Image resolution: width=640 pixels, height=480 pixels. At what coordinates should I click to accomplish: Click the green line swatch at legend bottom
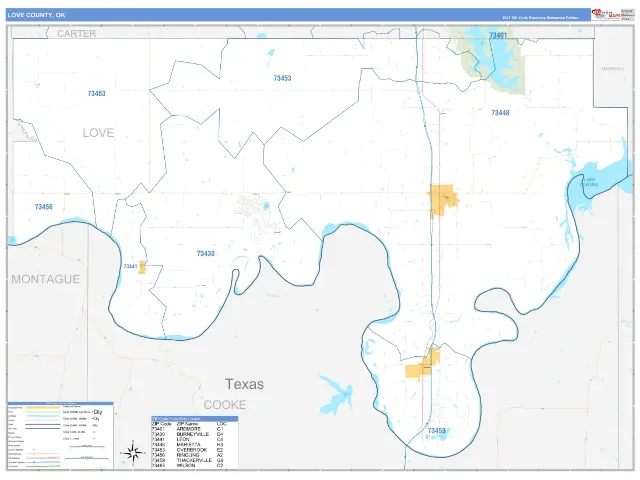point(43,466)
